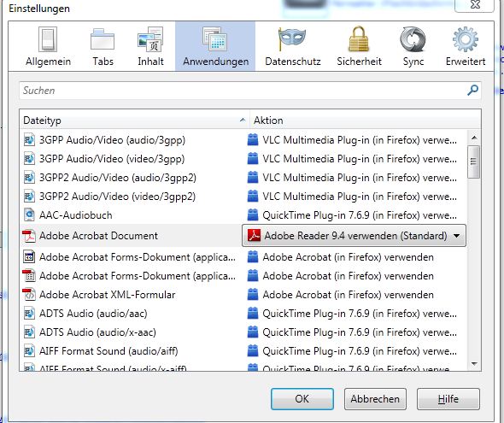Click QuickTime plug-in action for AAC-Audiobuch
Image resolution: width=504 pixels, height=423 pixels.
[360, 215]
